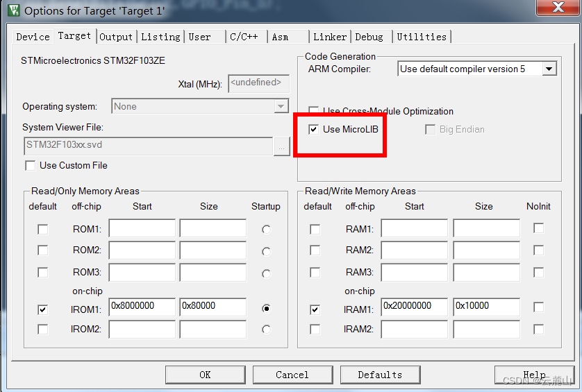Image resolution: width=582 pixels, height=392 pixels.
Task: Click the ROM3 Size field
Action: (213, 273)
